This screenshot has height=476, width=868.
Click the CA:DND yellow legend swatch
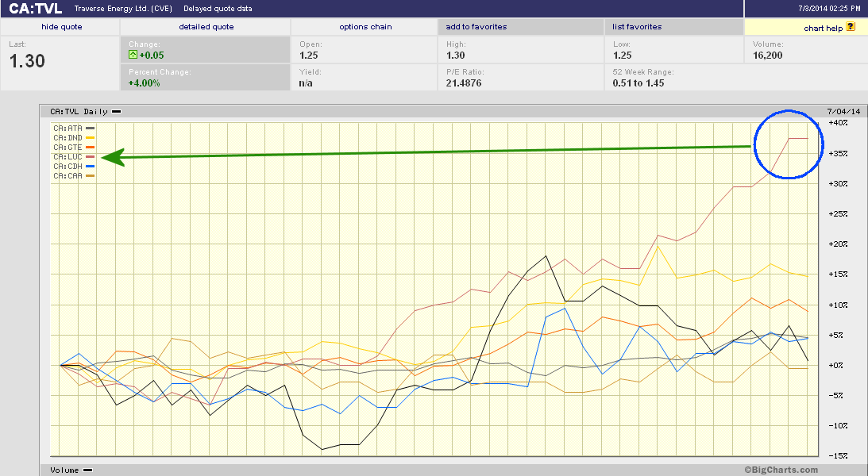point(91,138)
